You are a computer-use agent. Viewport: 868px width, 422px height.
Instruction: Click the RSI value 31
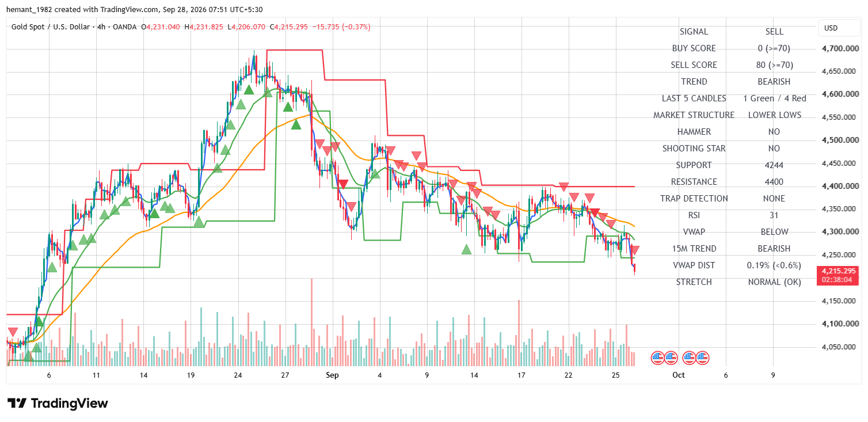[x=774, y=215]
